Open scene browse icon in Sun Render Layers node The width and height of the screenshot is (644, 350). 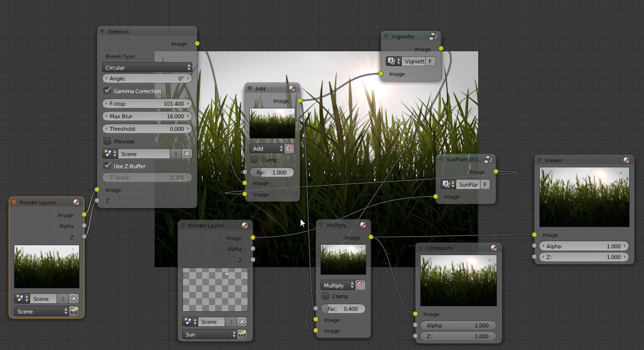pos(190,322)
